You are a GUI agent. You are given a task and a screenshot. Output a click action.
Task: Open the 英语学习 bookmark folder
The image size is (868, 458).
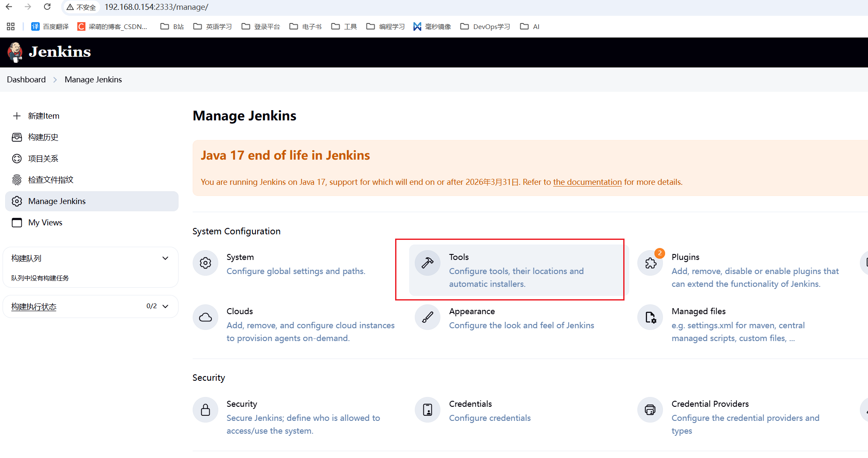click(212, 26)
